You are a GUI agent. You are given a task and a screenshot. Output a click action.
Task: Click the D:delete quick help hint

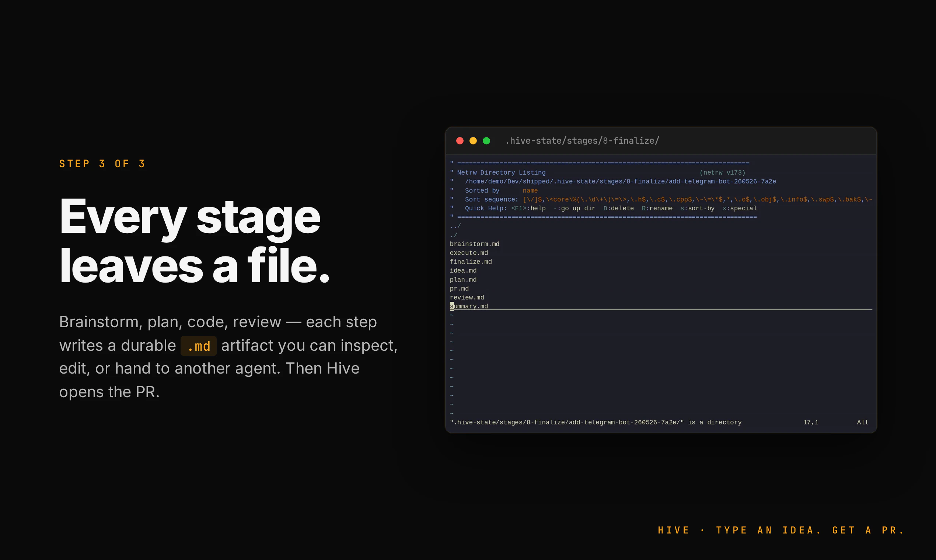(619, 208)
